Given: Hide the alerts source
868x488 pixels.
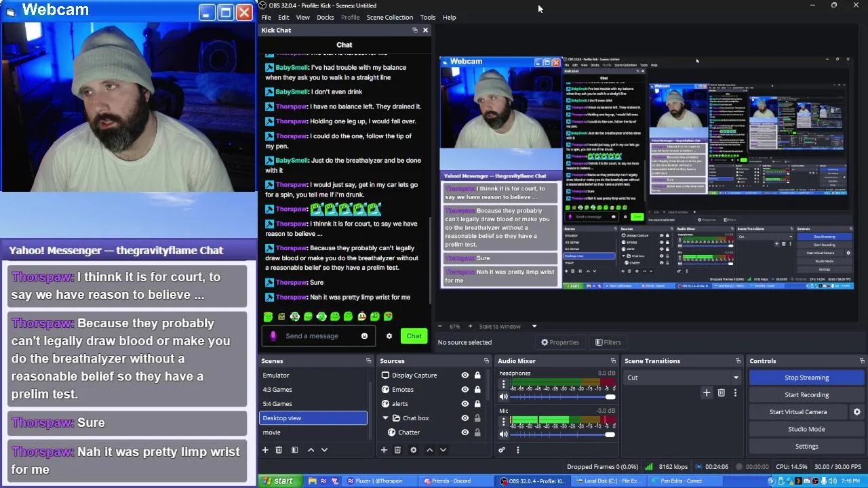Looking at the screenshot, I should (465, 404).
